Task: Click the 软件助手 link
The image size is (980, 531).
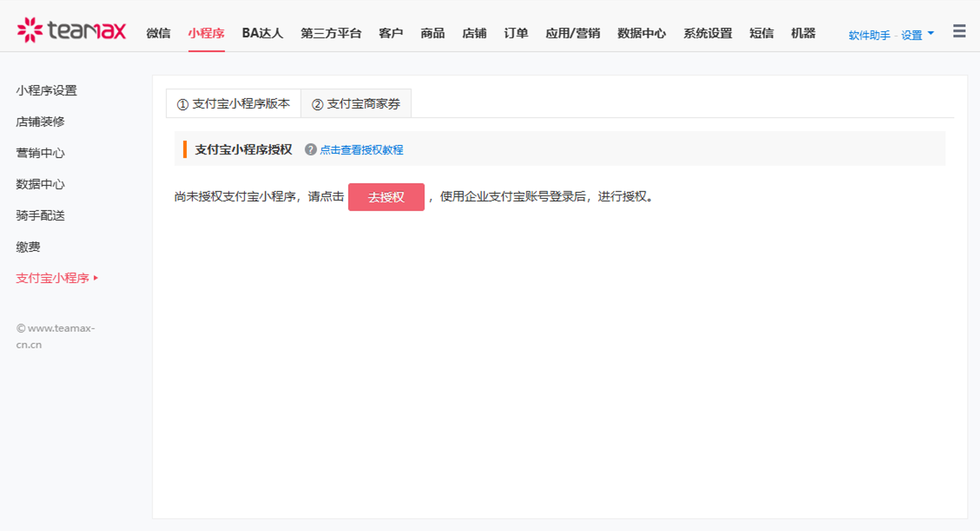Action: click(869, 35)
